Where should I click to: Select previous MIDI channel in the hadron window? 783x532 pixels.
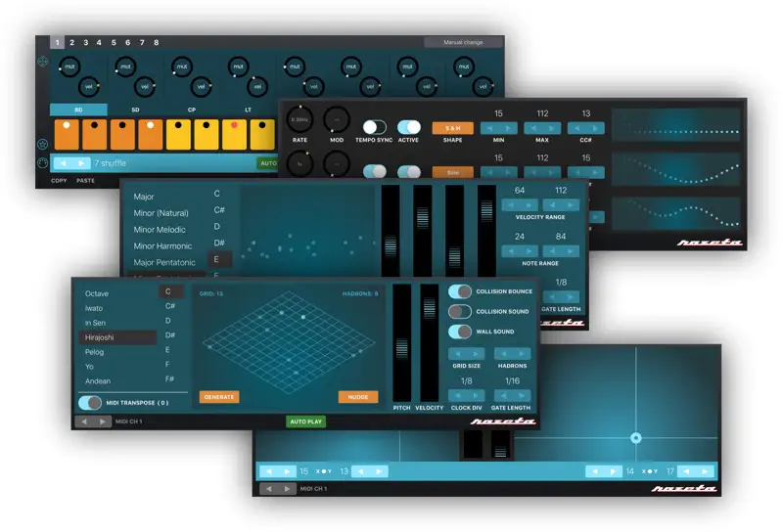point(84,421)
